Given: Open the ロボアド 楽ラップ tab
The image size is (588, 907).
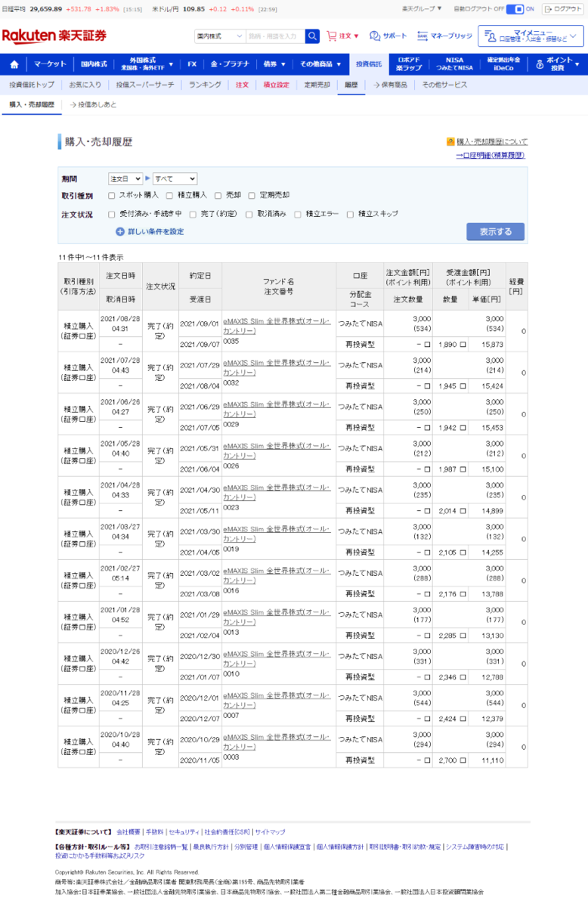Looking at the screenshot, I should coord(409,64).
